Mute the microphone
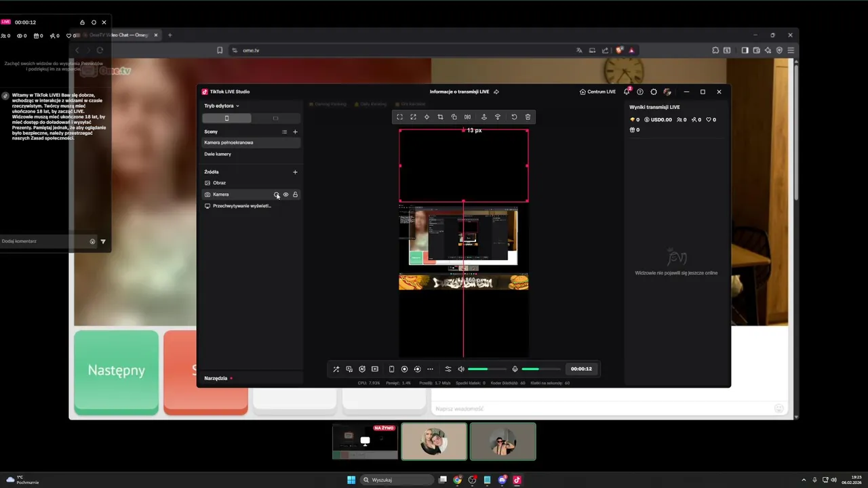 515,369
